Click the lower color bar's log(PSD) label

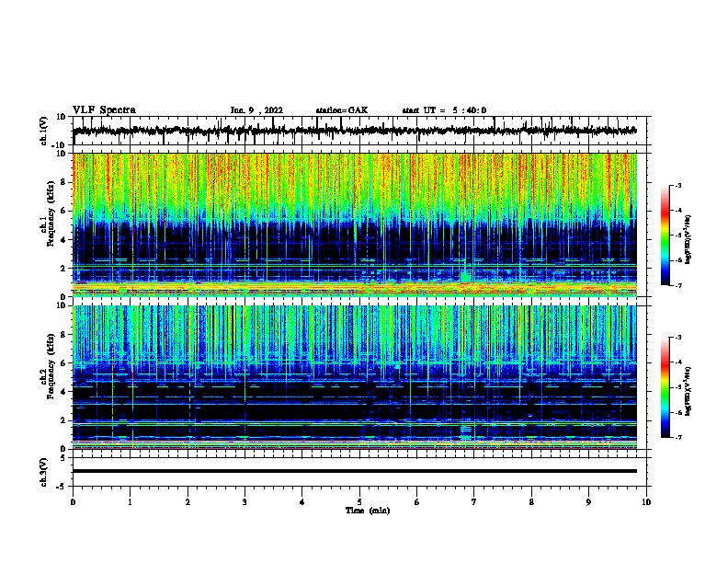[688, 391]
